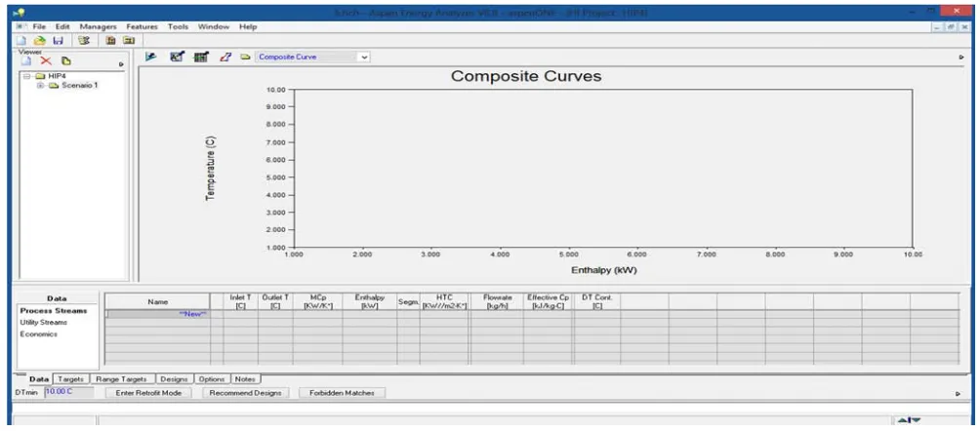Open the red-blue curve tool icon
The height and width of the screenshot is (431, 980).
click(225, 57)
